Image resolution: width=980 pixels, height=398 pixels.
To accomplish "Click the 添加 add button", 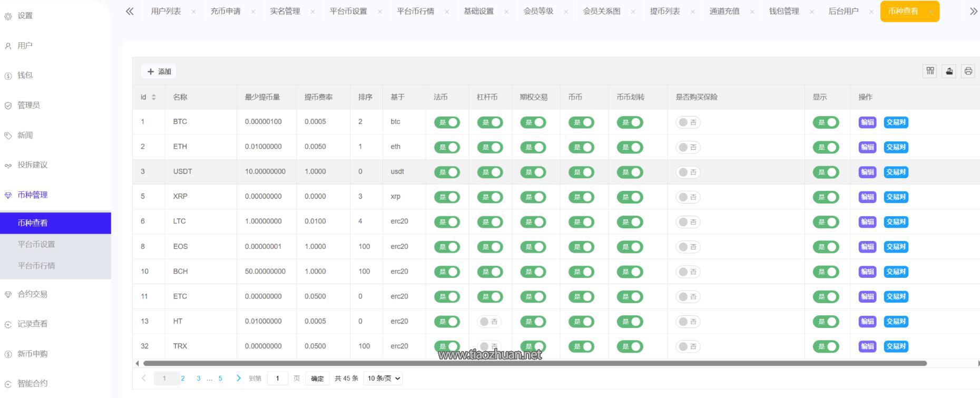I will [159, 71].
